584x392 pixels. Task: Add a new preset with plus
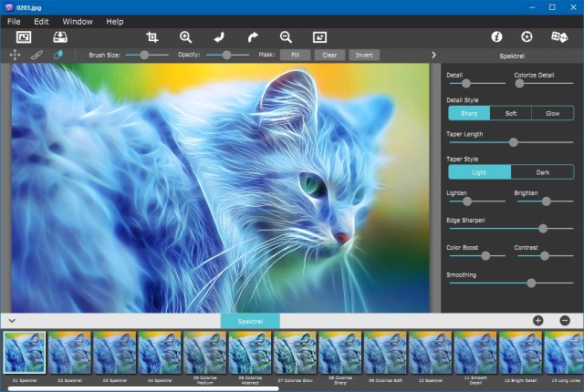point(537,320)
